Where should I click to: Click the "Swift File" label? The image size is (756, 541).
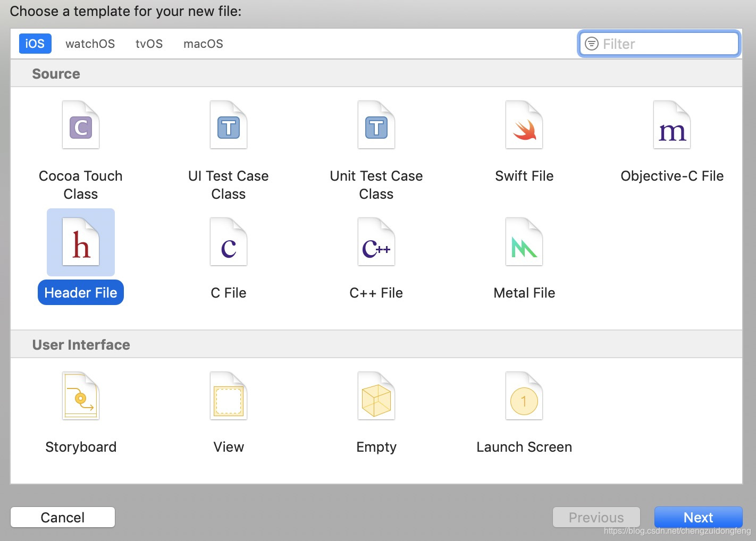coord(524,176)
